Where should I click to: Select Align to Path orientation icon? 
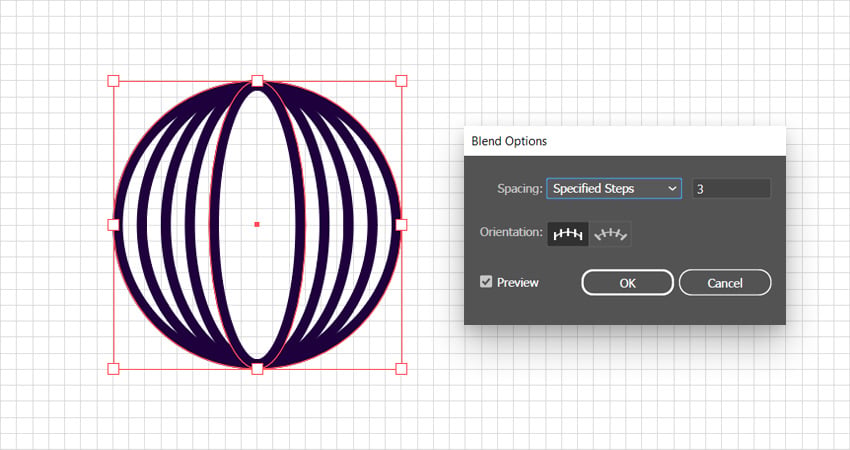610,234
